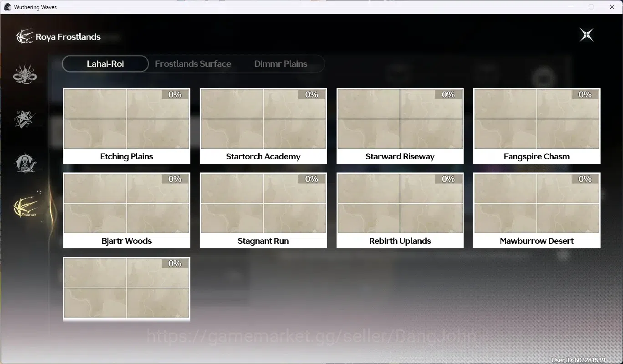Viewport: 623px width, 364px height.
Task: Select the Rebirth Uplands map card
Action: click(x=400, y=210)
